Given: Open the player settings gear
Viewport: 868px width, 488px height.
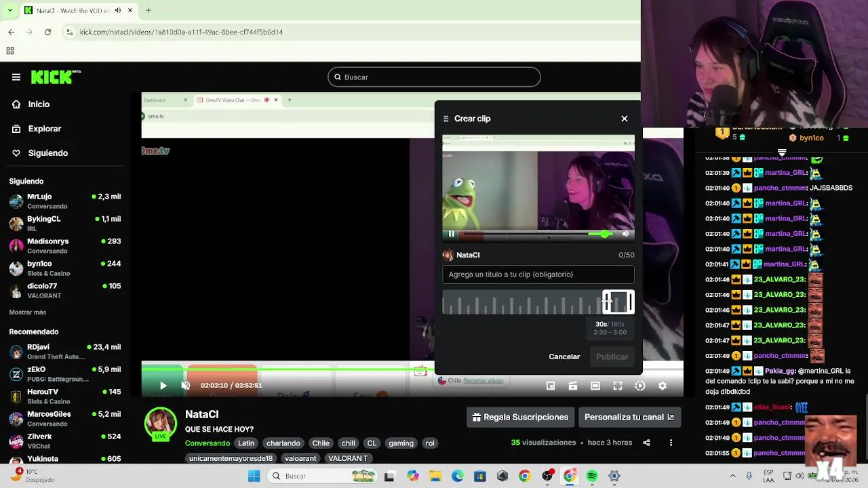Looking at the screenshot, I should pyautogui.click(x=663, y=386).
